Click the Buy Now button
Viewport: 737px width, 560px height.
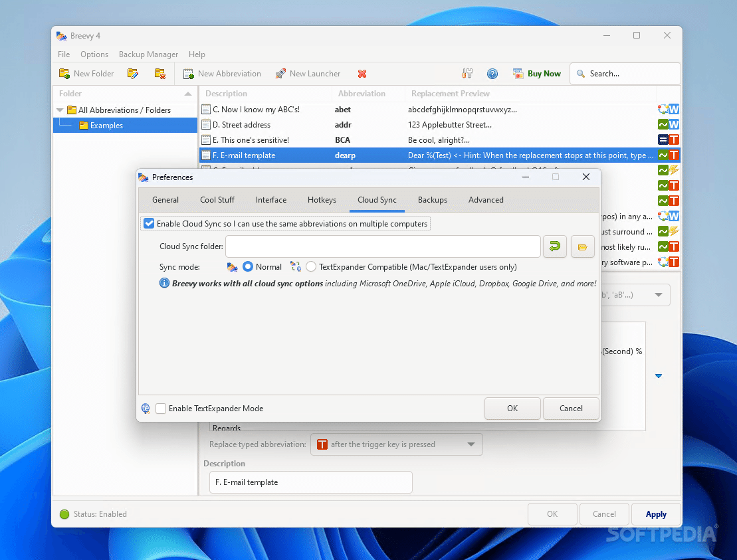(537, 74)
